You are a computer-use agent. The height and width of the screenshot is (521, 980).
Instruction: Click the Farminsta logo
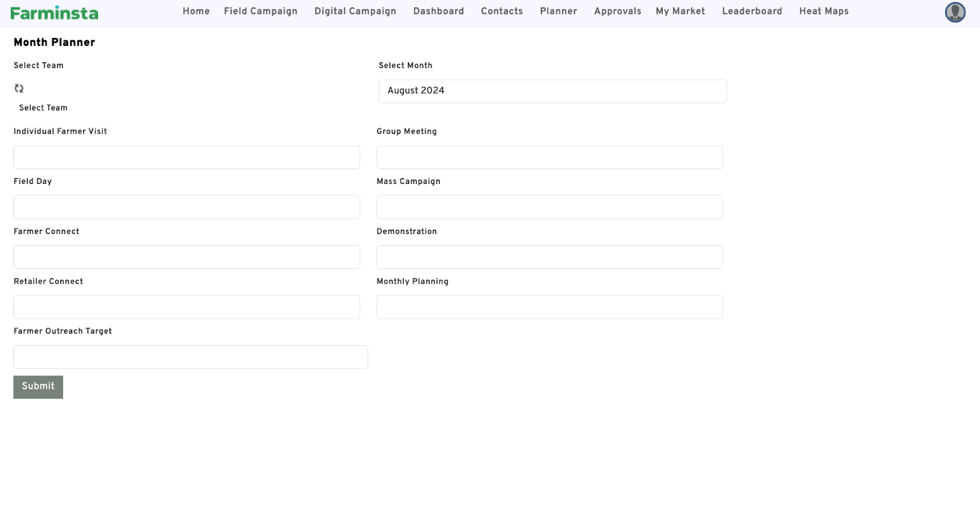[54, 13]
